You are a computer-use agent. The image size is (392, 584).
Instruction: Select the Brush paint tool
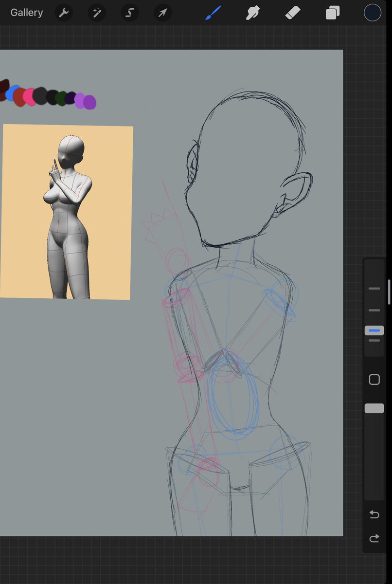(213, 13)
